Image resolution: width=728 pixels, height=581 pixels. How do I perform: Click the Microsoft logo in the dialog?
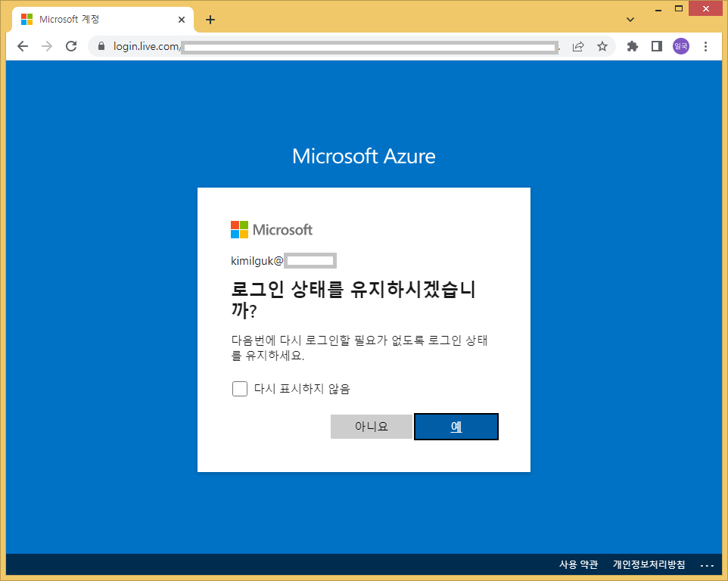click(272, 230)
